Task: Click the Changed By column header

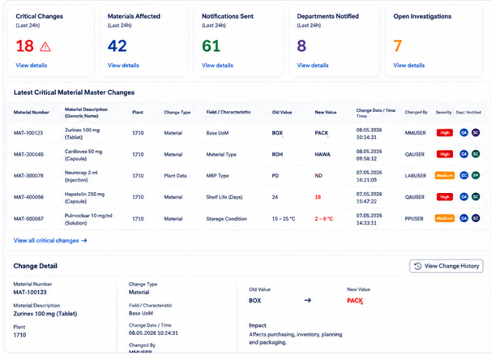Action: tap(416, 112)
